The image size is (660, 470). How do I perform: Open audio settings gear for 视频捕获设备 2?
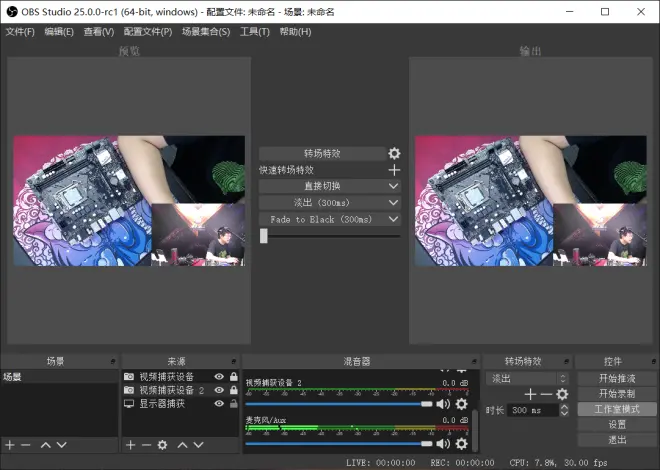click(x=461, y=404)
